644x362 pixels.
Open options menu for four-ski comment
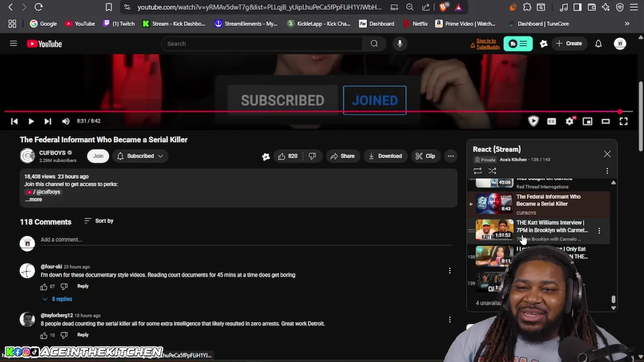pyautogui.click(x=450, y=271)
